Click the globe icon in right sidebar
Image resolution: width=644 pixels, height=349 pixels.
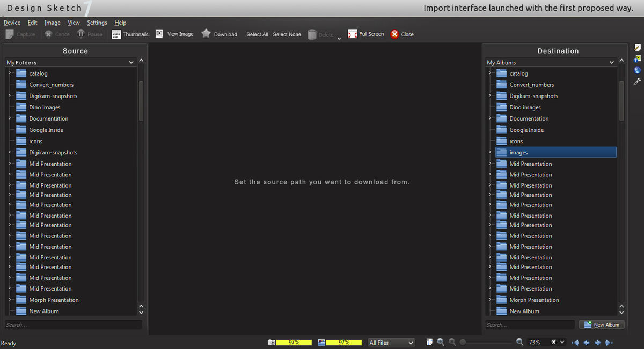(638, 70)
